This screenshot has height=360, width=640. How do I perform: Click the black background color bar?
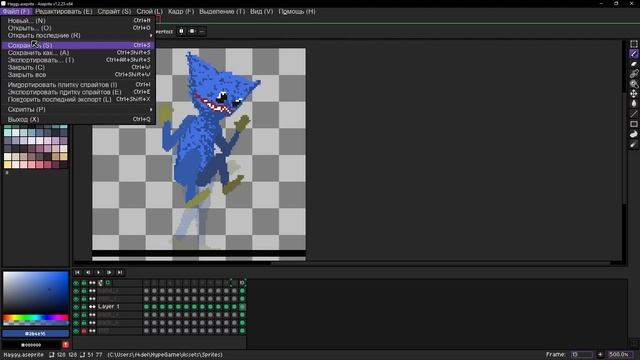(x=31, y=345)
